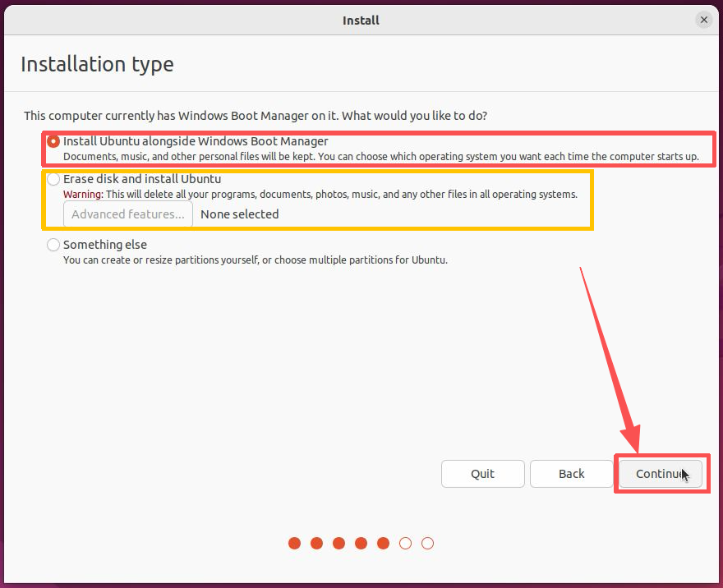Click the first filled progress dot
This screenshot has width=723, height=588.
tap(294, 543)
